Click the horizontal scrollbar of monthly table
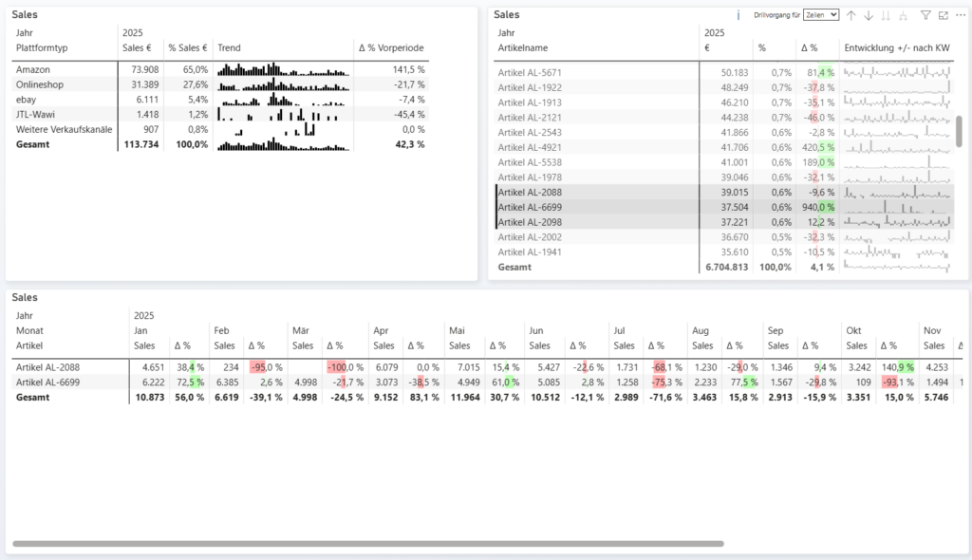The width and height of the screenshot is (972, 560). pyautogui.click(x=368, y=544)
